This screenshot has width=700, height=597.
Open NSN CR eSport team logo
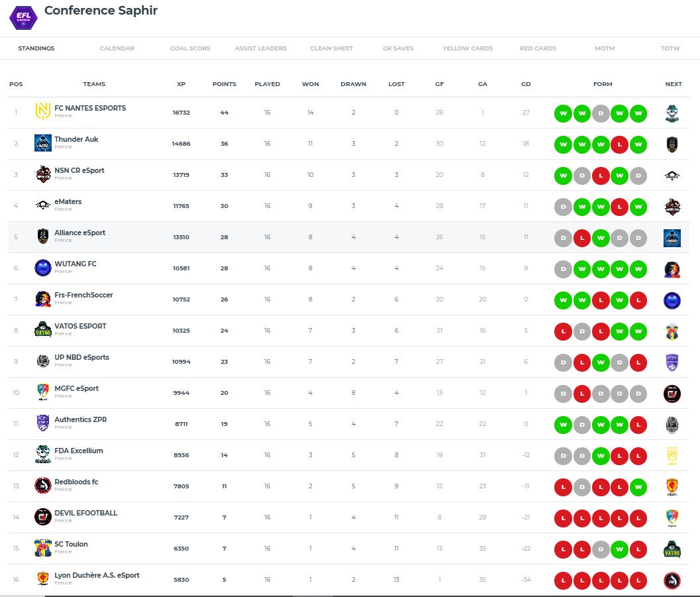tap(43, 174)
